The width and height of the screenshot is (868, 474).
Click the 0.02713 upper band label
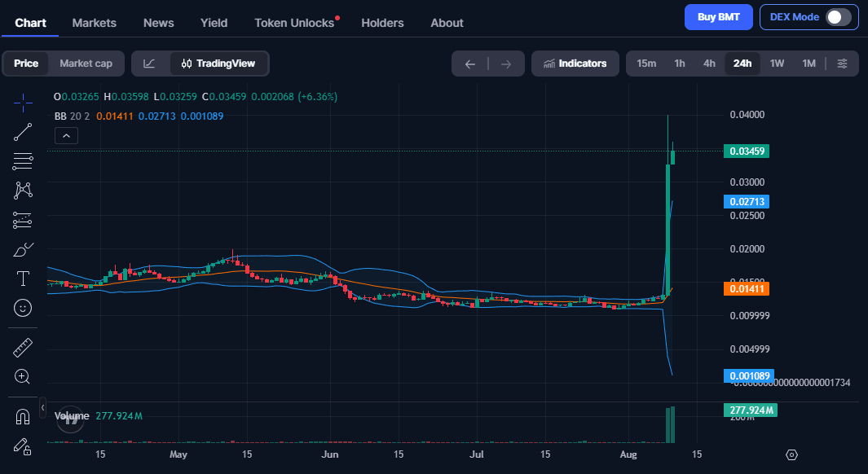pyautogui.click(x=747, y=201)
